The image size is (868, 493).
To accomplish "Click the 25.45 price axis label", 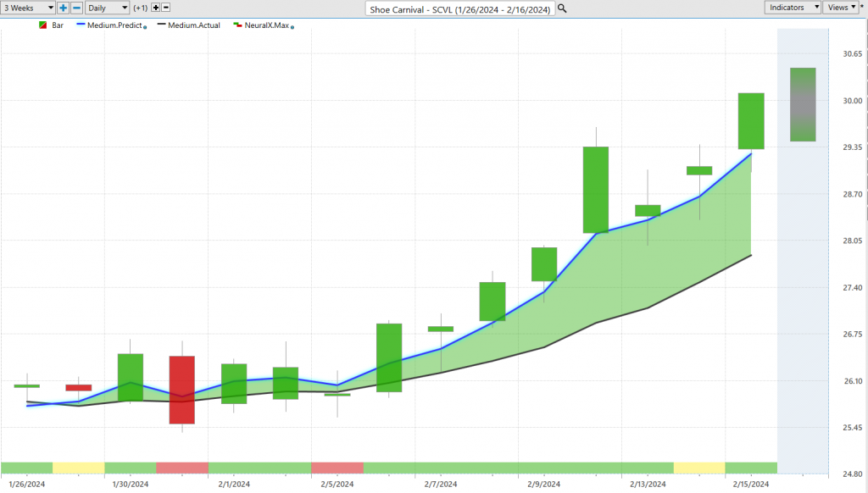I will tap(853, 428).
